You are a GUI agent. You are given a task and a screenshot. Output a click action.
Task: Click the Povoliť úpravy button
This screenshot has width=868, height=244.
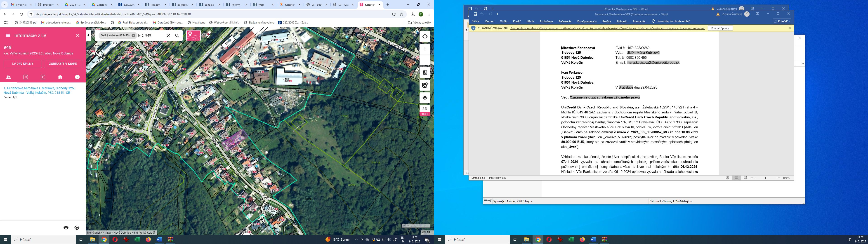click(x=720, y=28)
